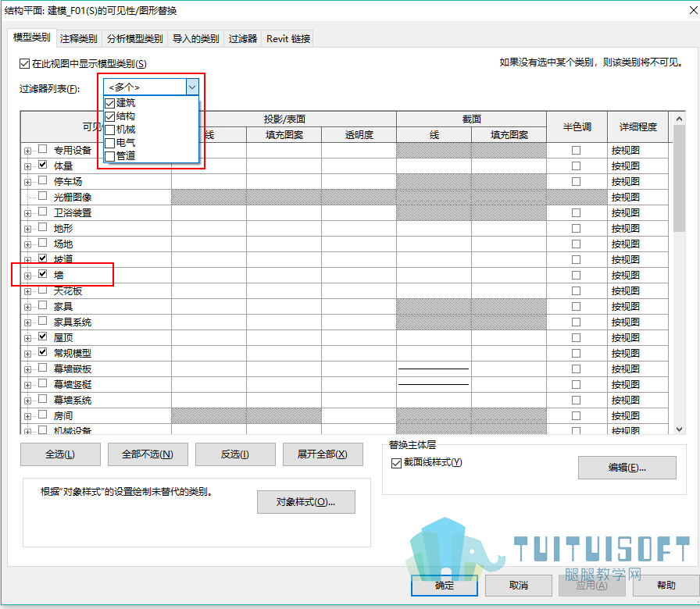Screen dimensions: 700x609
Task: Click the 反选(I) button
Action: [235, 454]
